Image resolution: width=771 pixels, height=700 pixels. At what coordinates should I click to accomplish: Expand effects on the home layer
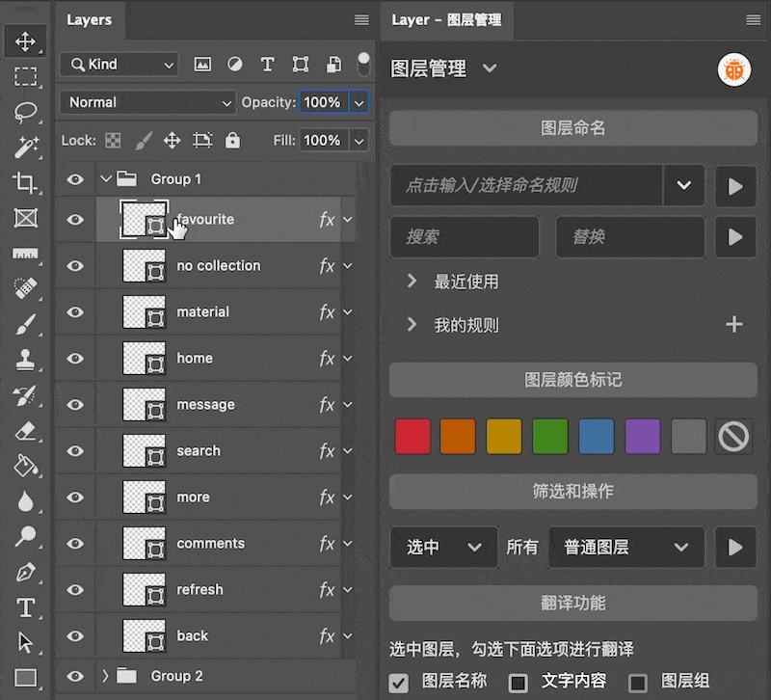click(348, 359)
